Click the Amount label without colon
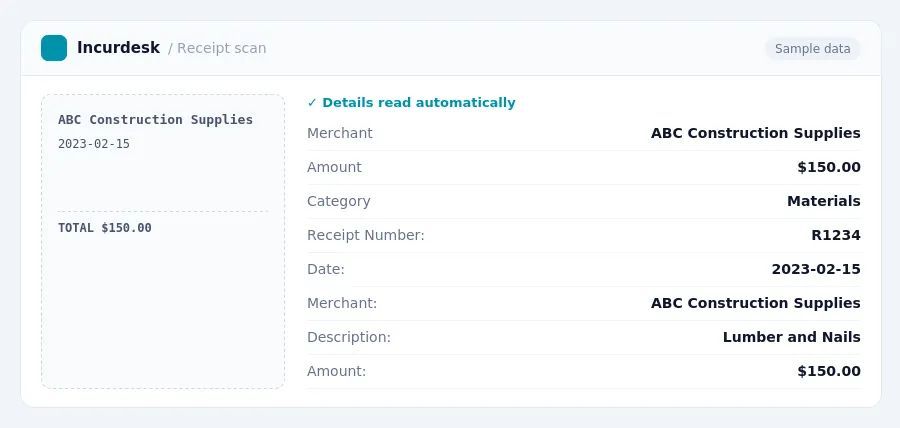Image resolution: width=900 pixels, height=428 pixels. pos(334,168)
